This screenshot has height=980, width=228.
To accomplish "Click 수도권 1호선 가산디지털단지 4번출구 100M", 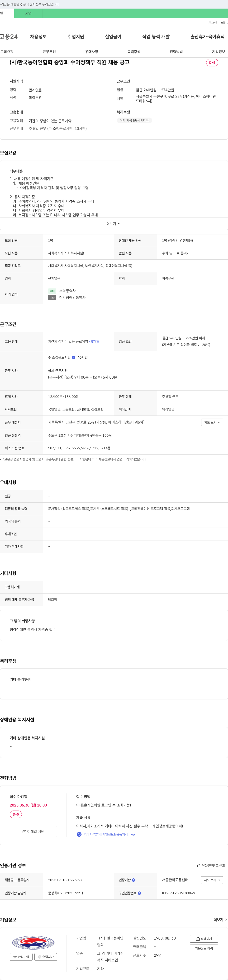I will tap(80, 436).
